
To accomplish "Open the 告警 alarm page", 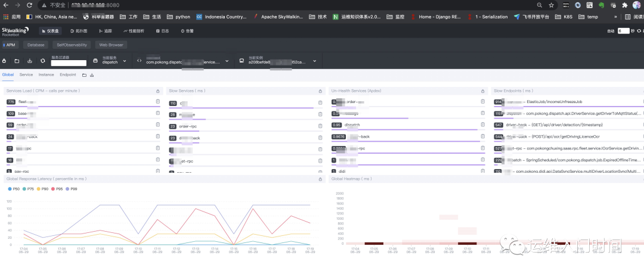I will point(187,31).
